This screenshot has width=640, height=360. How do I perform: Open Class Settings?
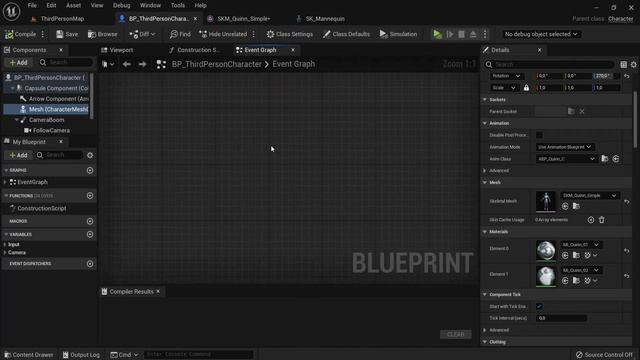pyautogui.click(x=289, y=34)
